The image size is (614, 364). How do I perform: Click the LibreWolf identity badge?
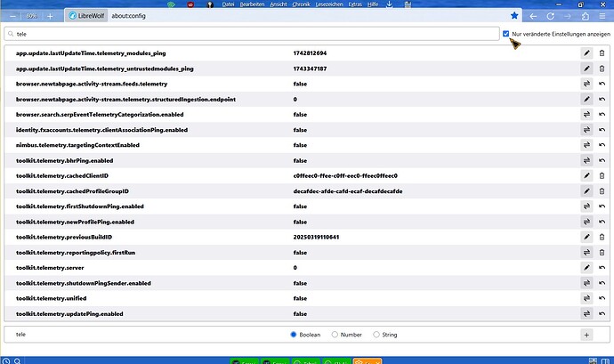[86, 16]
